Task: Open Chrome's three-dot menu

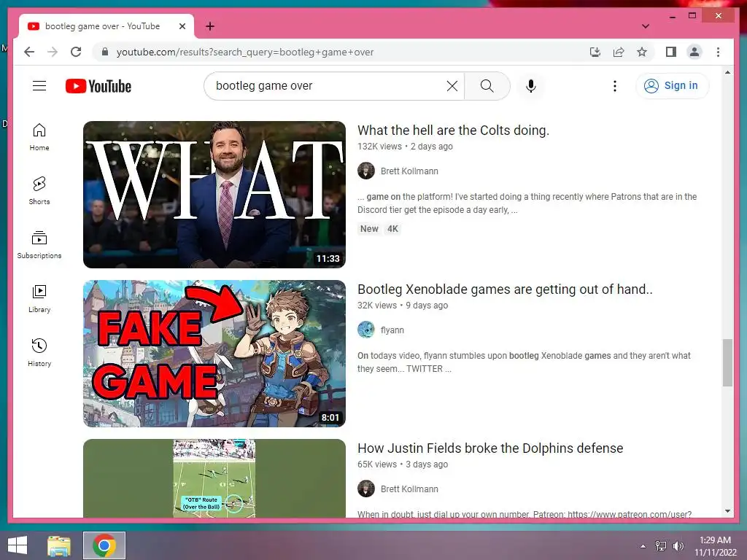Action: coord(718,52)
